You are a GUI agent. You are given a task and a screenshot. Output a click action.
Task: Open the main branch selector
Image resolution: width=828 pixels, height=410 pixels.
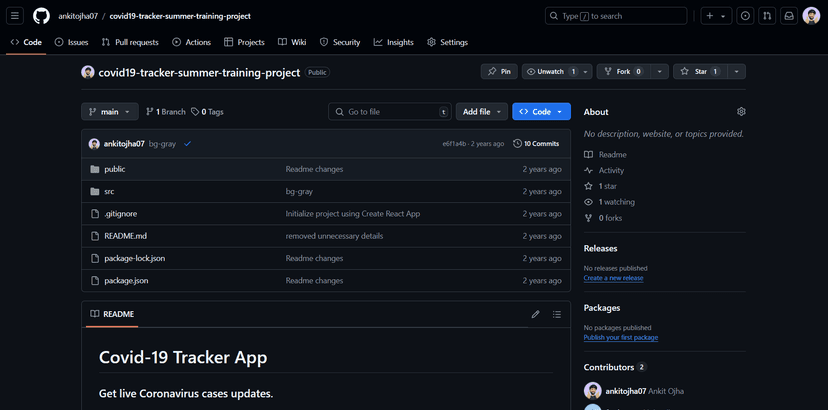click(x=110, y=111)
